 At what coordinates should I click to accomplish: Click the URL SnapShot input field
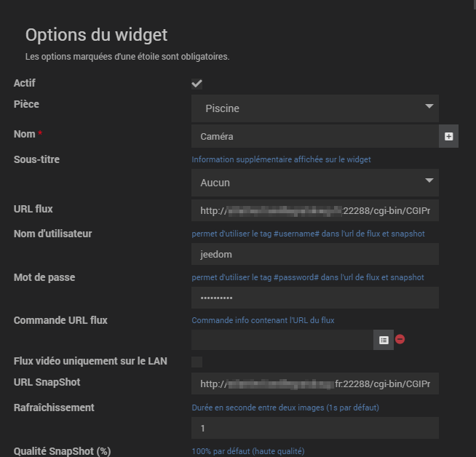point(315,384)
